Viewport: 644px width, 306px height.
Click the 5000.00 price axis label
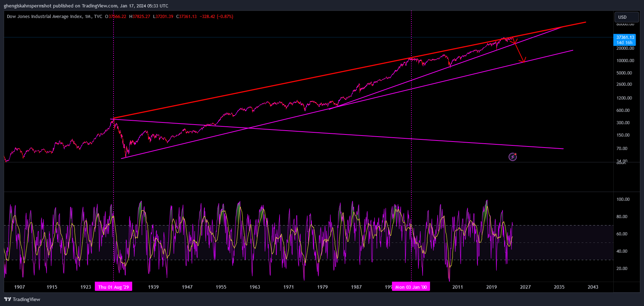[x=624, y=73]
